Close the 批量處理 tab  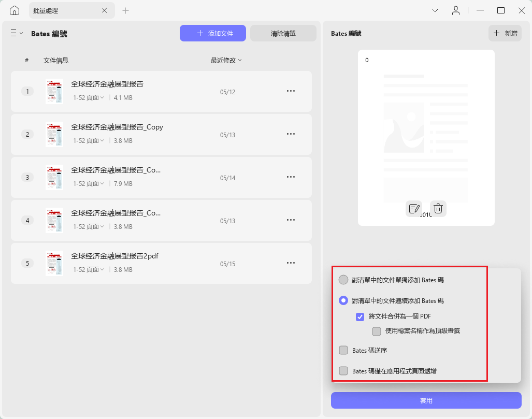pos(105,10)
